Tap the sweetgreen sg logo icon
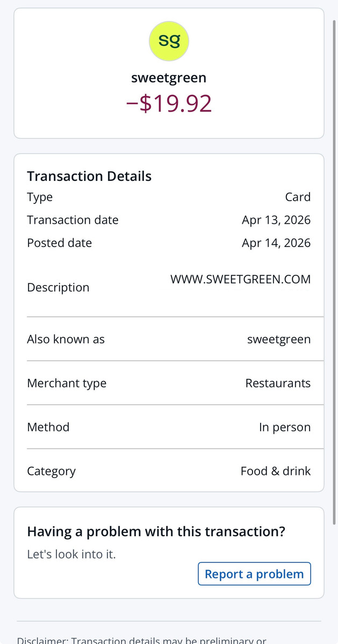338x644 pixels. pyautogui.click(x=169, y=41)
